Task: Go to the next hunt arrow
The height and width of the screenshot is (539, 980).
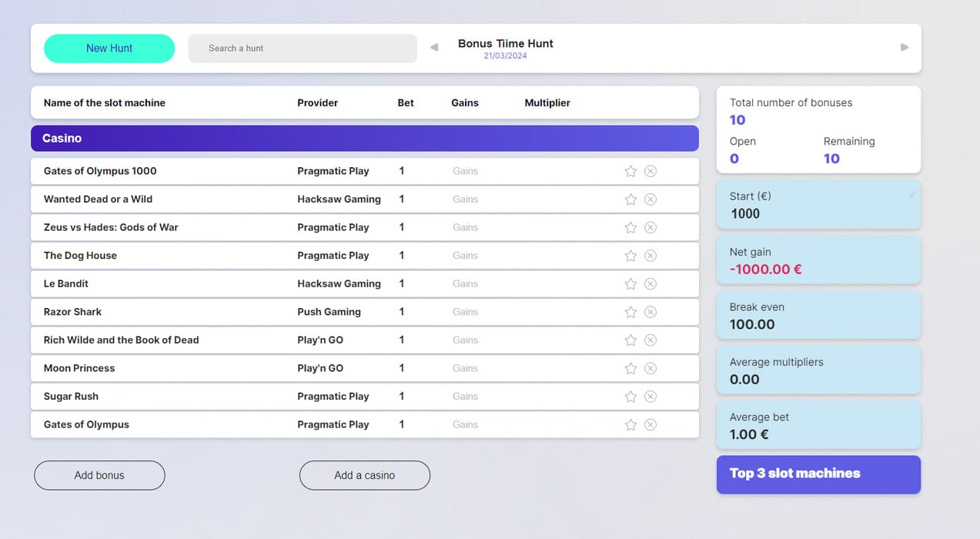Action: coord(905,48)
